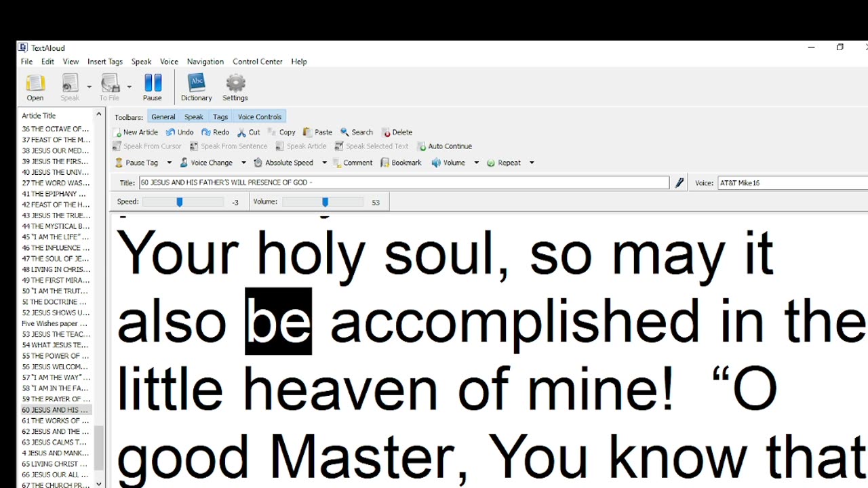
Task: Open the Edit menu
Action: point(47,62)
